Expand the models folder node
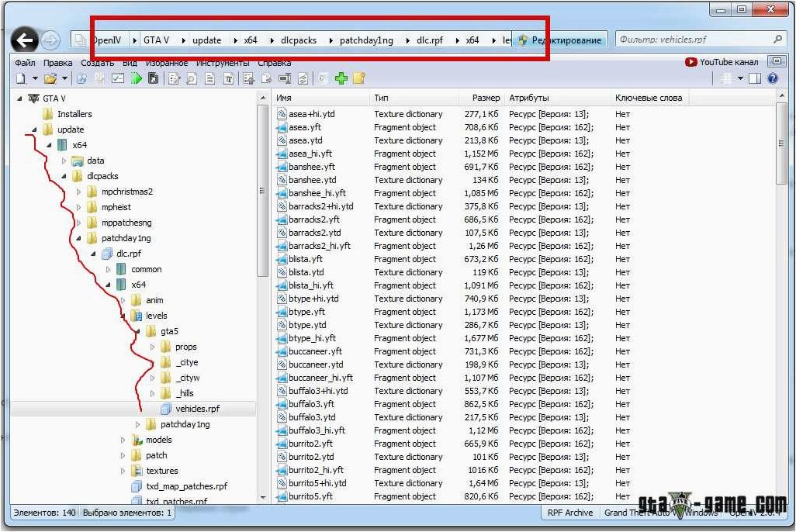Image resolution: width=796 pixels, height=532 pixels. [x=123, y=440]
